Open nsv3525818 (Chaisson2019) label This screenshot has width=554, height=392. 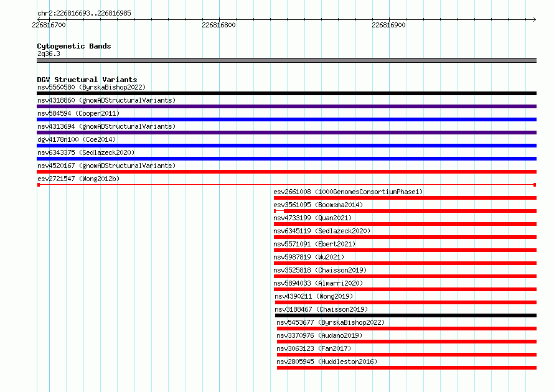tap(320, 270)
